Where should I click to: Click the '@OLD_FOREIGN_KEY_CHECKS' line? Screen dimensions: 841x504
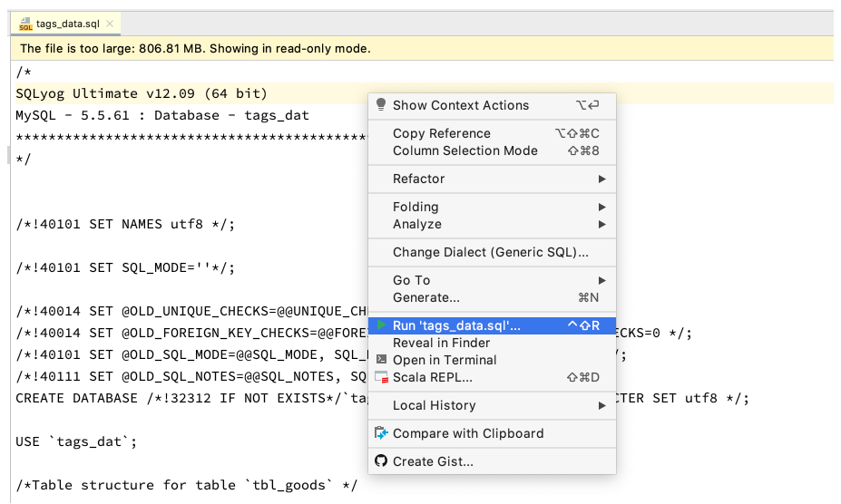click(x=191, y=333)
